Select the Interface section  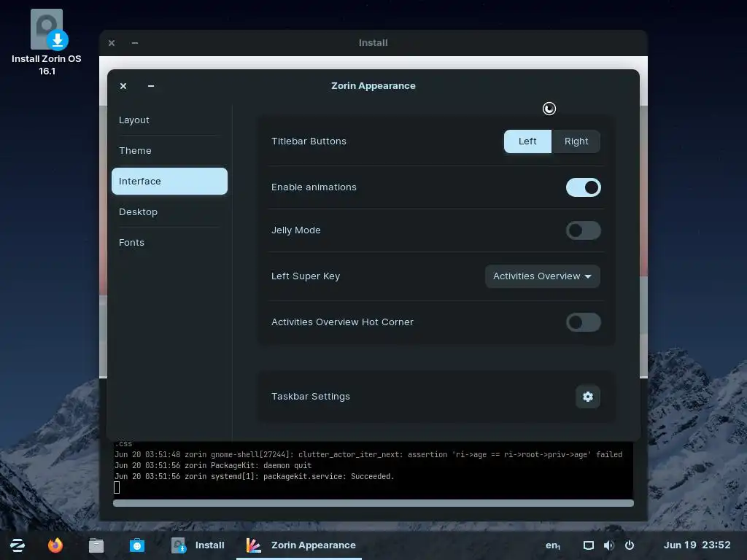click(x=169, y=181)
